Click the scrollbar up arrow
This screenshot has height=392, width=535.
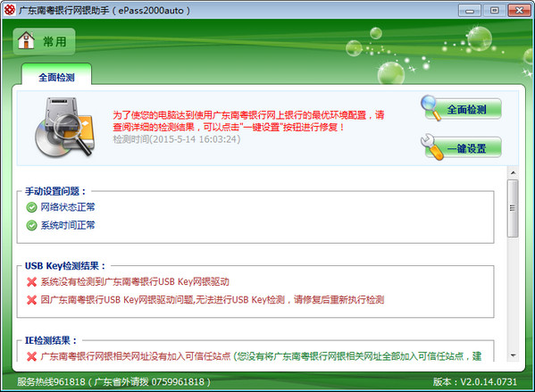point(513,173)
